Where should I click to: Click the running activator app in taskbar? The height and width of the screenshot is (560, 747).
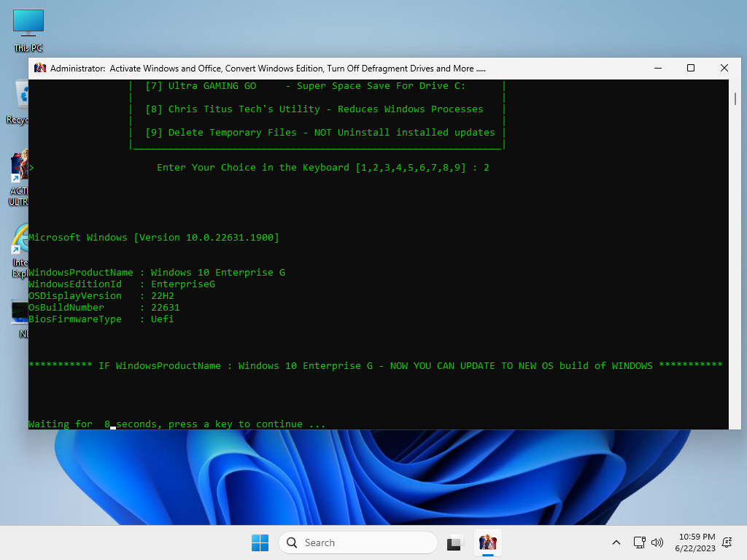pos(487,542)
